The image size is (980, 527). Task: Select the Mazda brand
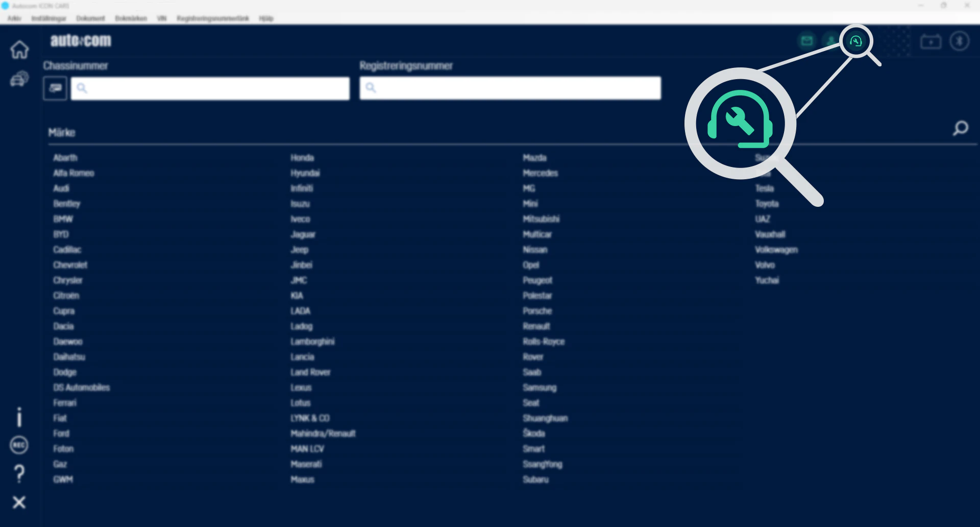click(x=534, y=158)
